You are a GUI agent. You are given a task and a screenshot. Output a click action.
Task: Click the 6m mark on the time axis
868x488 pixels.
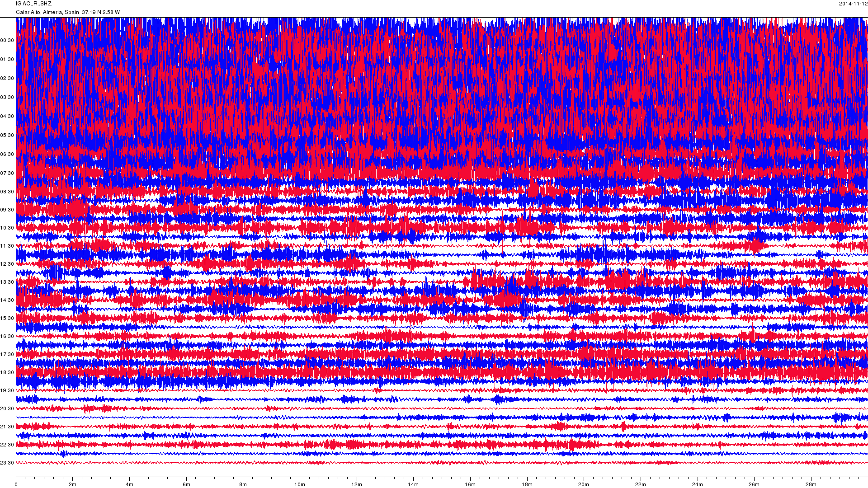point(186,485)
